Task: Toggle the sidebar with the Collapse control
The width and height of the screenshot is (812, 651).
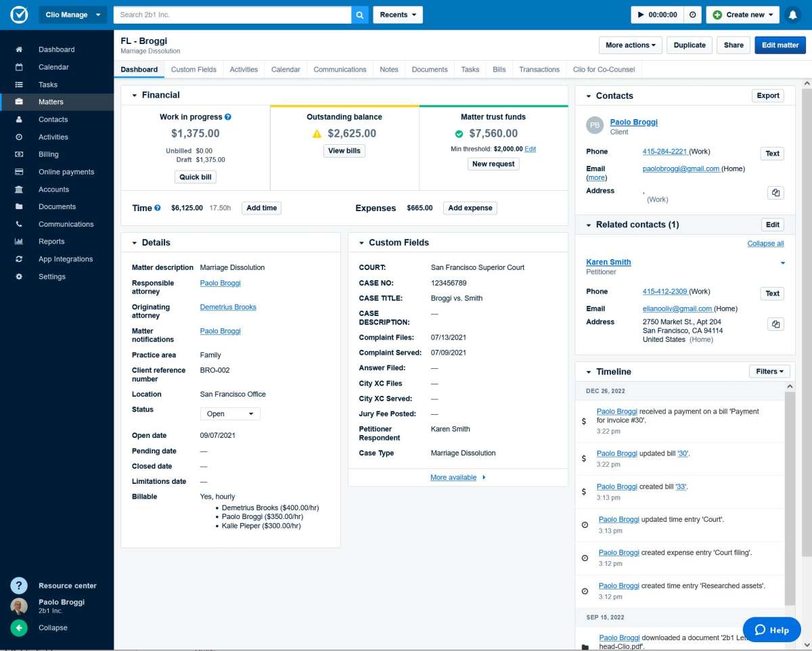Action: [18, 627]
